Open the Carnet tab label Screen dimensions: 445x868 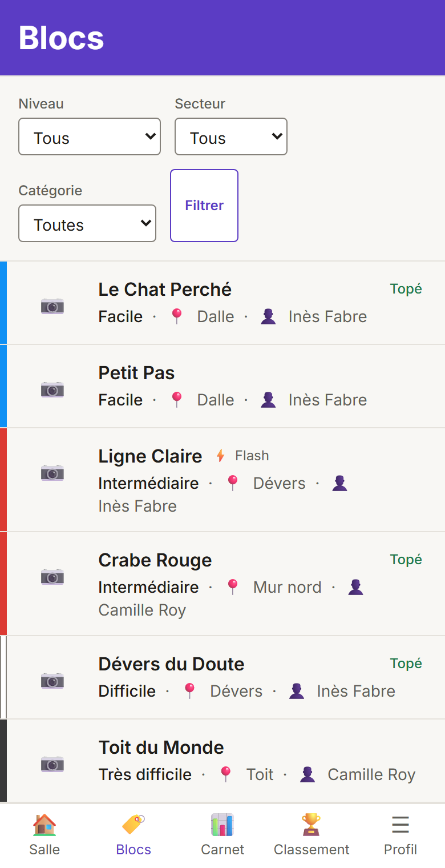click(222, 850)
